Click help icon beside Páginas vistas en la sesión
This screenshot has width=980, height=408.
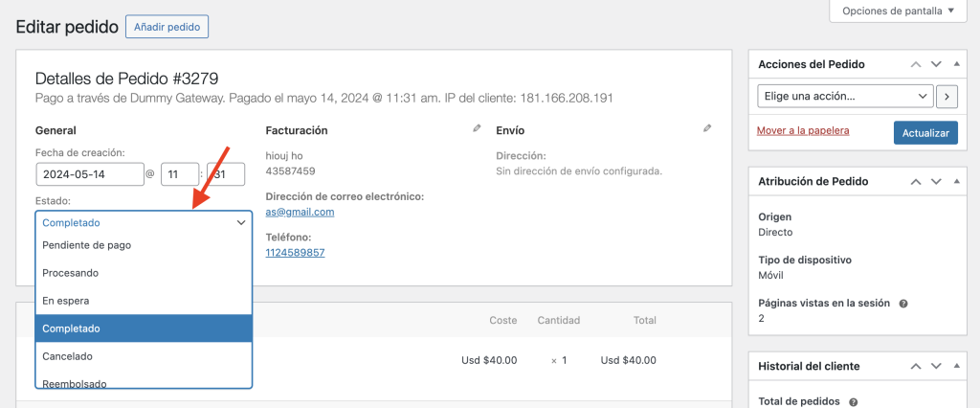pos(903,304)
